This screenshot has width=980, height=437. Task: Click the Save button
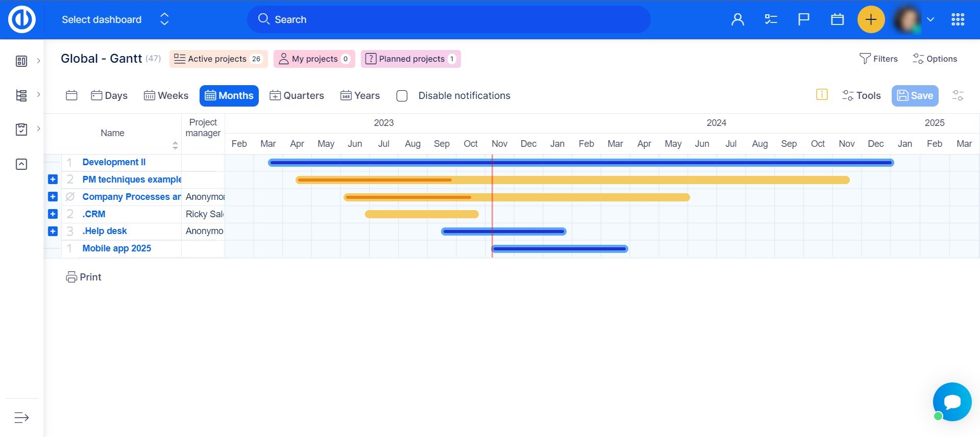pyautogui.click(x=915, y=96)
